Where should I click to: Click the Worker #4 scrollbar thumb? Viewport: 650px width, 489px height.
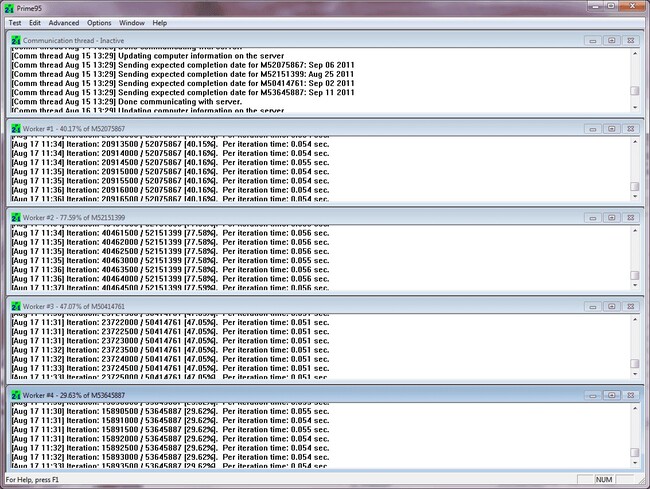(x=635, y=452)
